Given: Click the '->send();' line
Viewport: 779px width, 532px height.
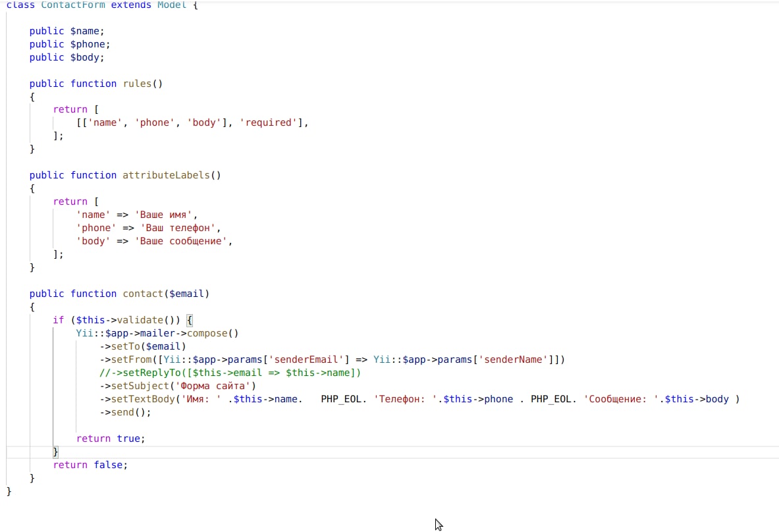Looking at the screenshot, I should coord(125,412).
